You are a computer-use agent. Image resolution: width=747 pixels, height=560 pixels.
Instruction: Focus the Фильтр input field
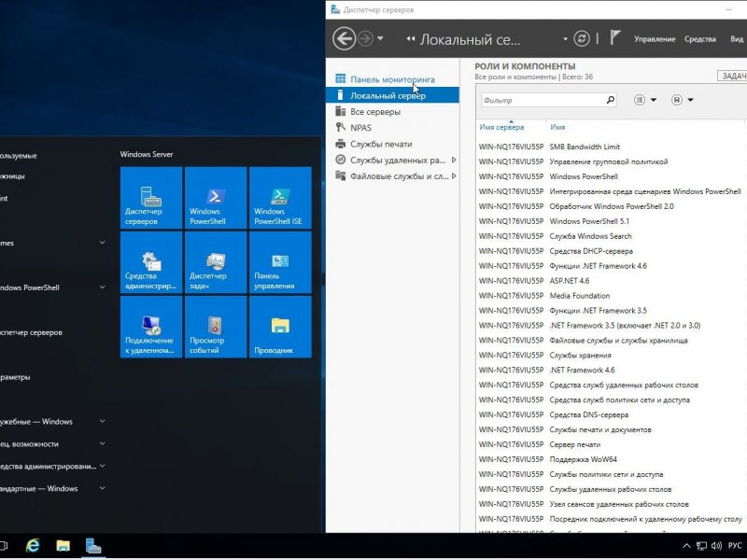coord(543,100)
